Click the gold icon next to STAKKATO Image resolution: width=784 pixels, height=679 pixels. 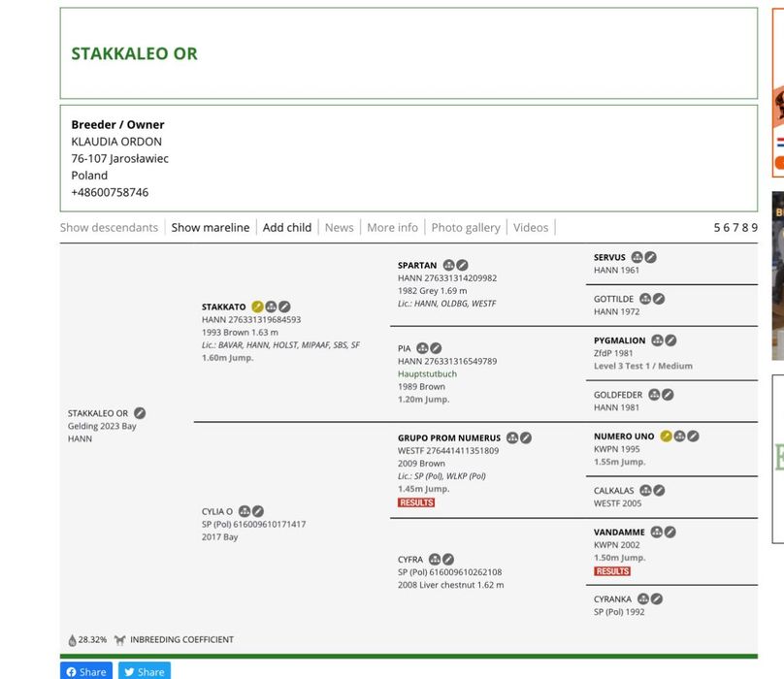click(257, 307)
